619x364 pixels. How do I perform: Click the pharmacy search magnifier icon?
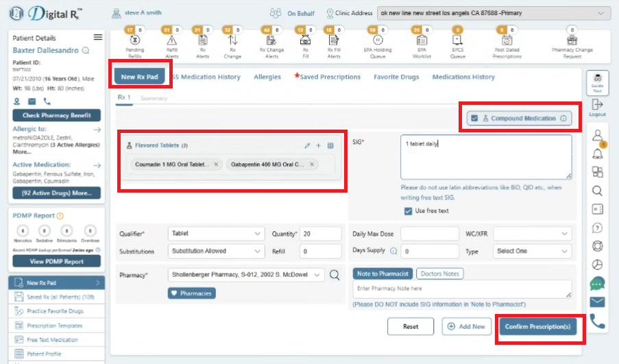pos(335,275)
